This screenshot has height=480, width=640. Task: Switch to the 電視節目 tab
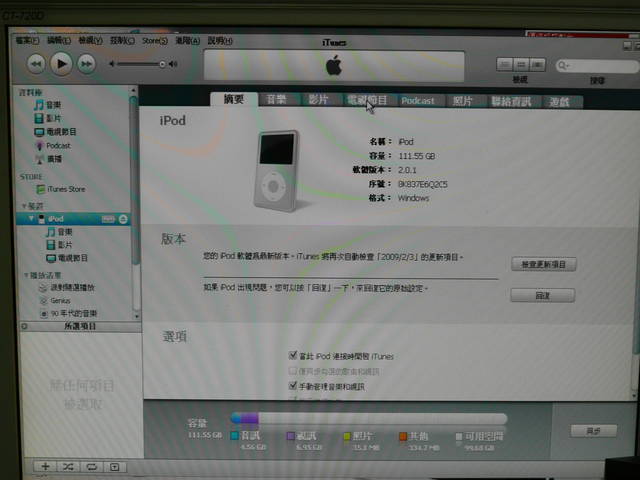coord(367,100)
